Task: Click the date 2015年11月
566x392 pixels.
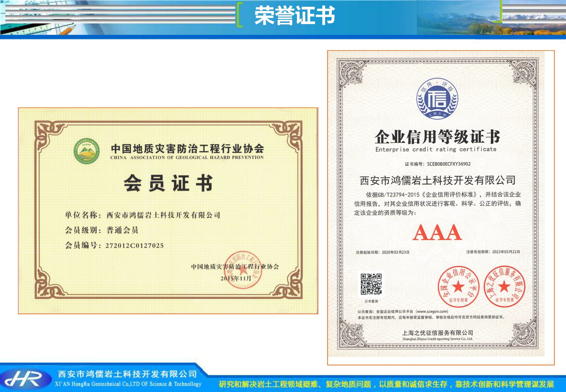Action: coord(236,278)
